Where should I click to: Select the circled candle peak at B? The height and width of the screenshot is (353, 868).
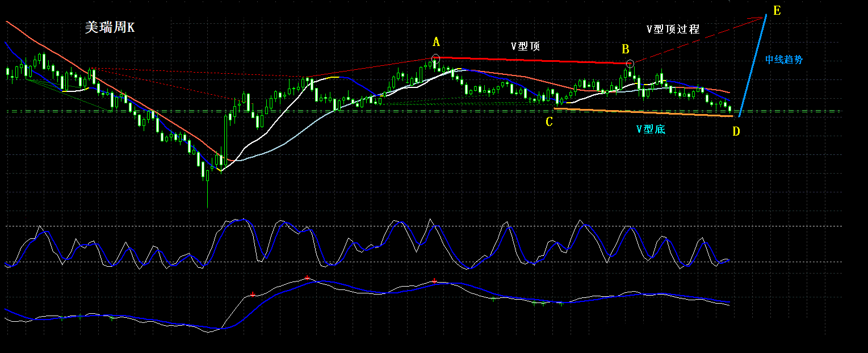click(x=629, y=63)
